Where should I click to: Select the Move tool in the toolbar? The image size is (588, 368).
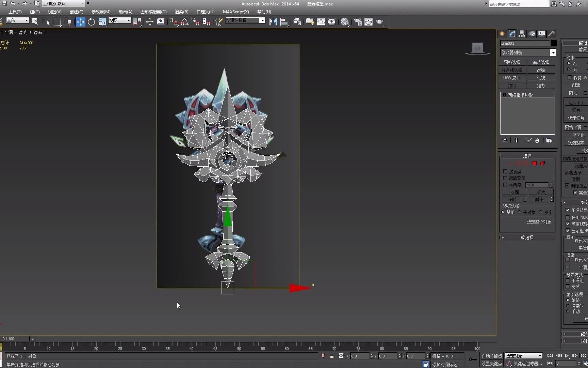[x=80, y=22]
